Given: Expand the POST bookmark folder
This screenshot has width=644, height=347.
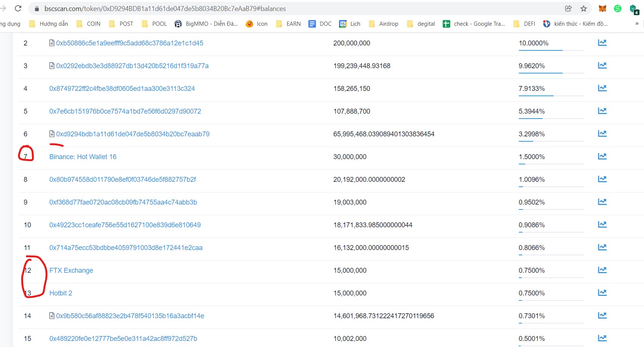Looking at the screenshot, I should pyautogui.click(x=121, y=24).
